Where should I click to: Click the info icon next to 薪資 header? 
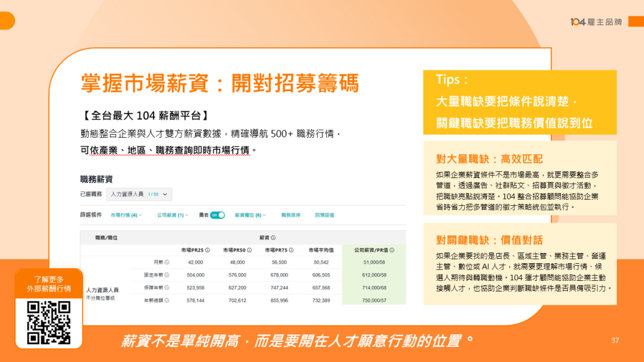[x=273, y=238]
